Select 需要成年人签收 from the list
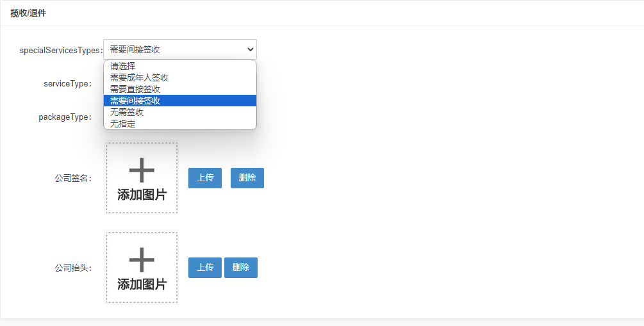This screenshot has width=644, height=326. pos(180,77)
